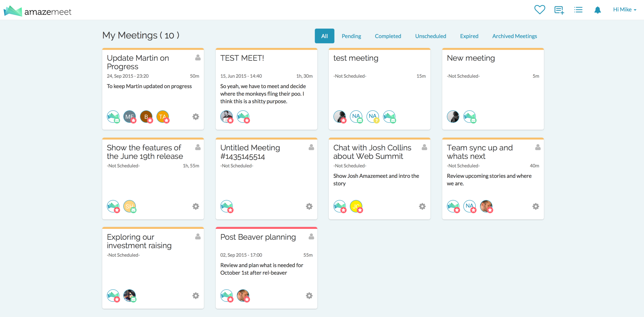Click gear icon on Post Beaver planning
The image size is (644, 317).
tap(309, 296)
